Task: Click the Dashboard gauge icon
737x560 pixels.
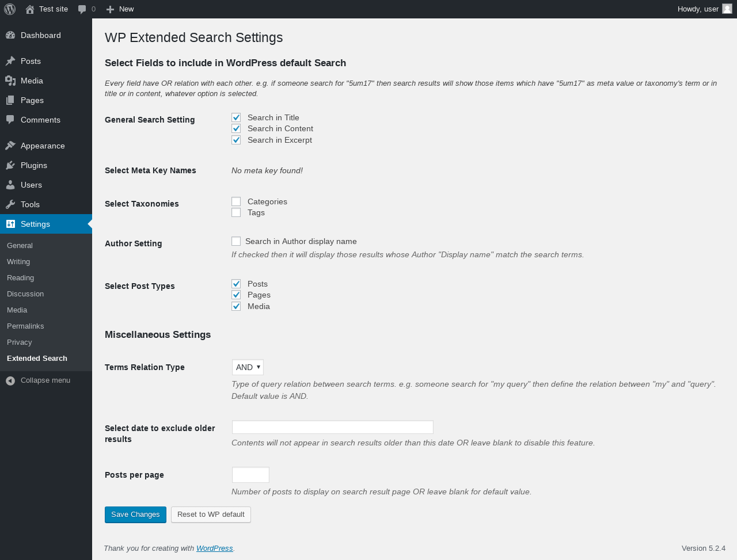Action: tap(10, 35)
